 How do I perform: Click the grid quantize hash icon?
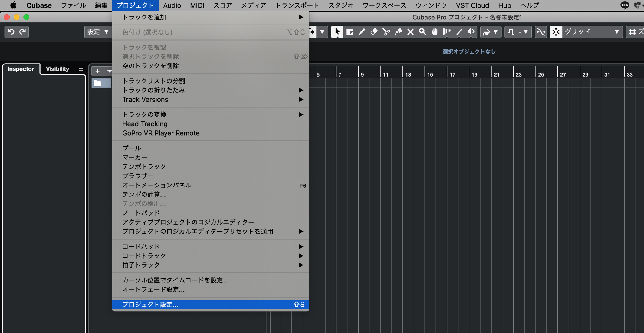632,32
